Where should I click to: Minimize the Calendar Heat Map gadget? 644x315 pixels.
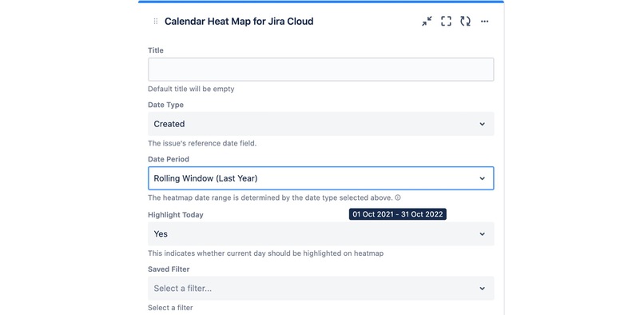[427, 22]
